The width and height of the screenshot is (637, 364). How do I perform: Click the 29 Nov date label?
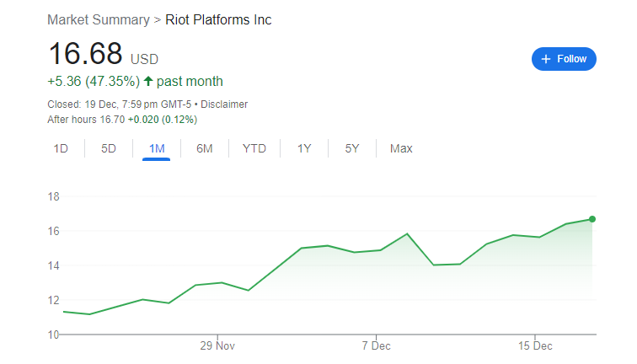pos(217,345)
